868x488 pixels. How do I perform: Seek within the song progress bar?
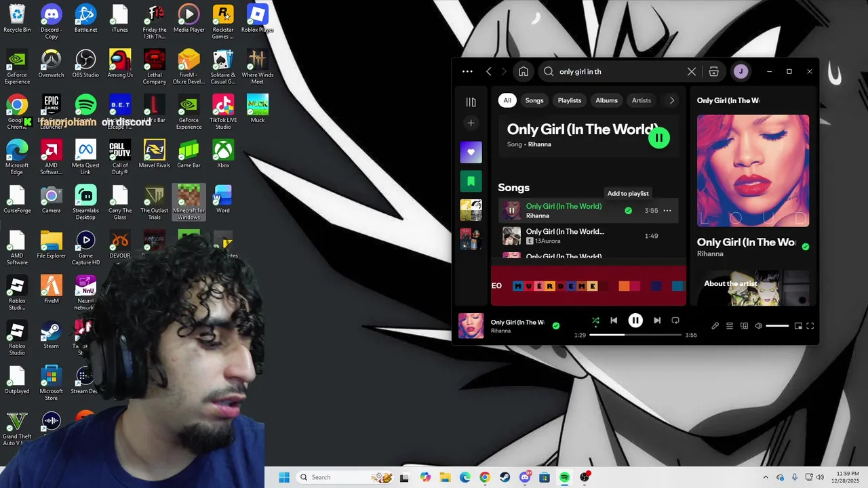click(635, 335)
